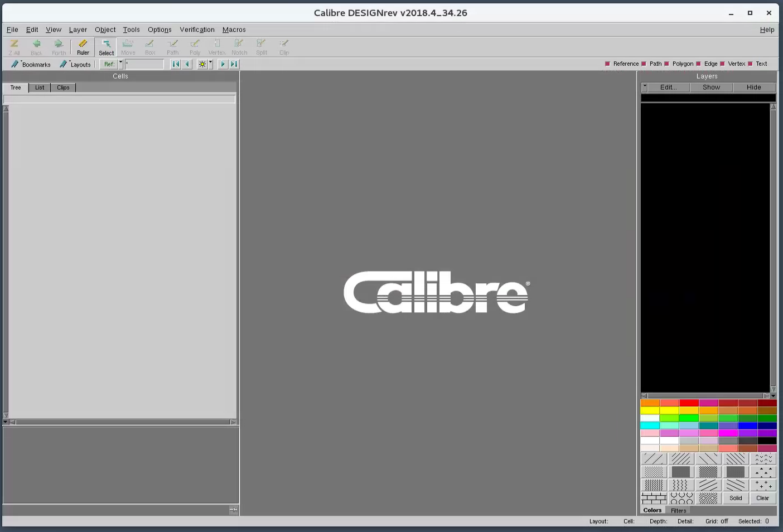Switch to the Clips tab
This screenshot has height=532, width=783.
point(62,88)
